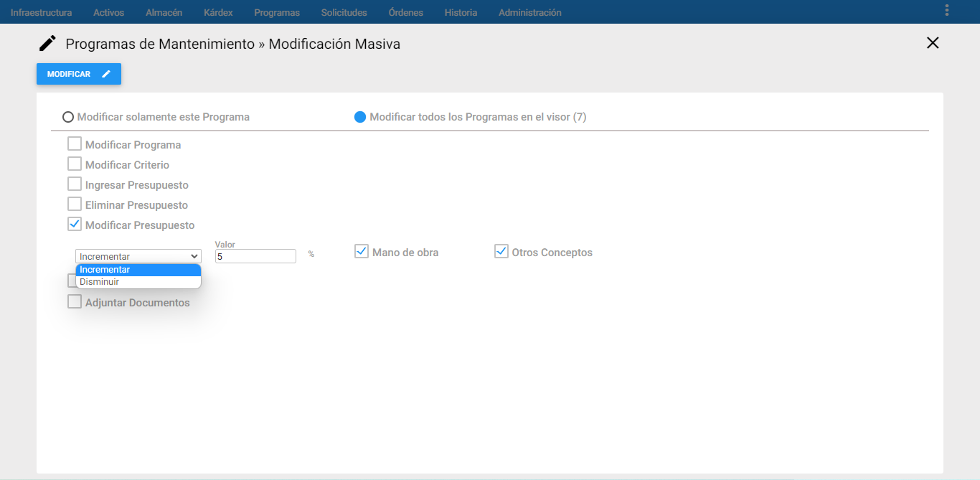980x480 pixels.
Task: Uncheck the Modificar Presupuesto checkbox
Action: pyautogui.click(x=75, y=225)
